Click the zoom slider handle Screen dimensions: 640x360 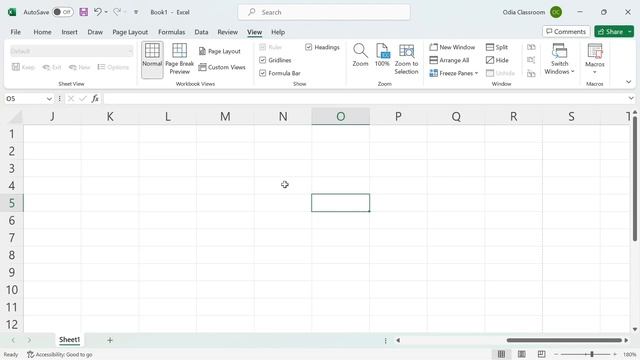pos(592,354)
